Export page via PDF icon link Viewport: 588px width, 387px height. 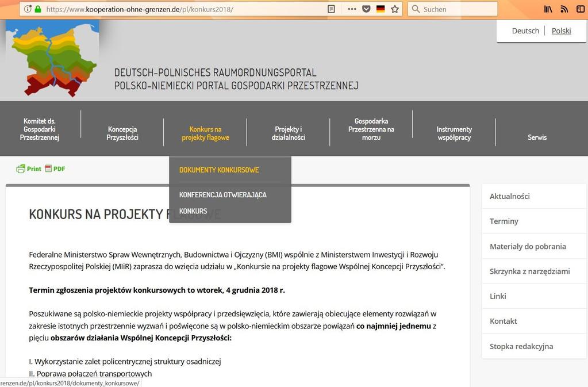pos(55,168)
